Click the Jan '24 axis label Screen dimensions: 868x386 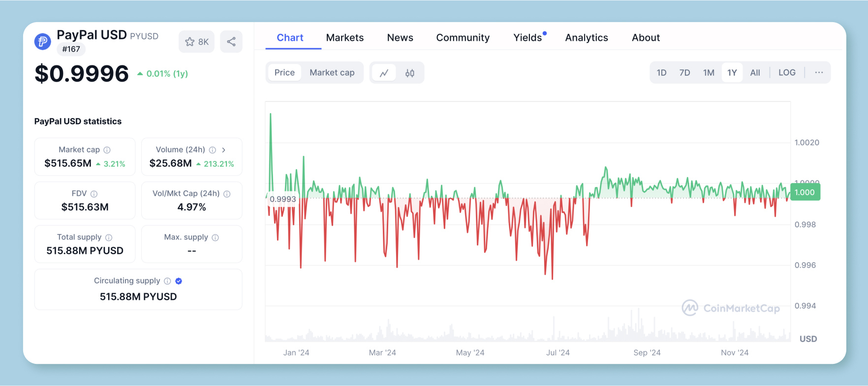[296, 353]
